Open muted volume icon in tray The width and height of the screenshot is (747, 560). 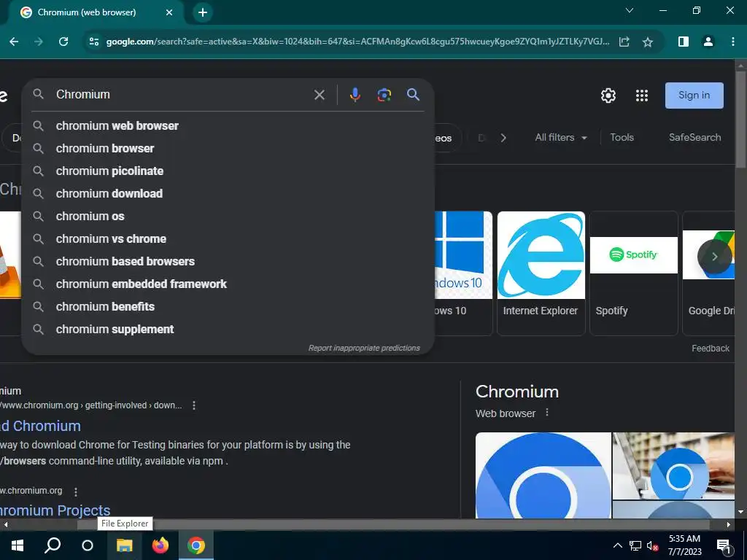(653, 545)
